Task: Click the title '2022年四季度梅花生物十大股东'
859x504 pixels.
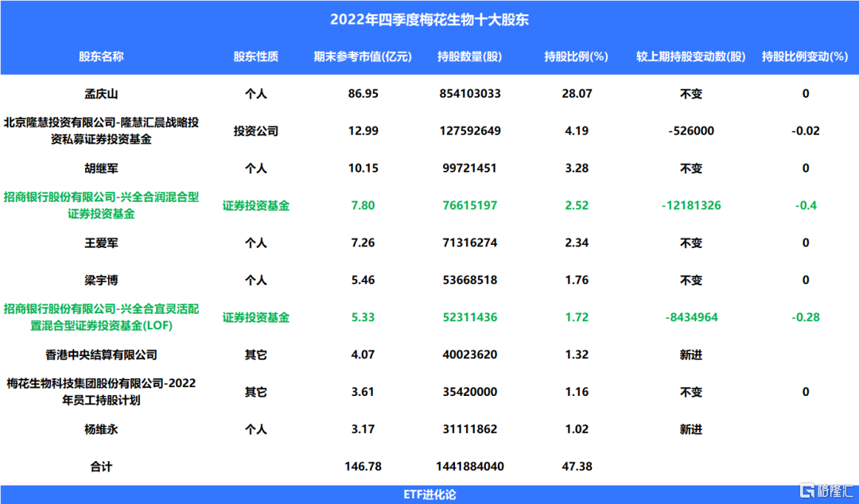Action: click(x=429, y=20)
